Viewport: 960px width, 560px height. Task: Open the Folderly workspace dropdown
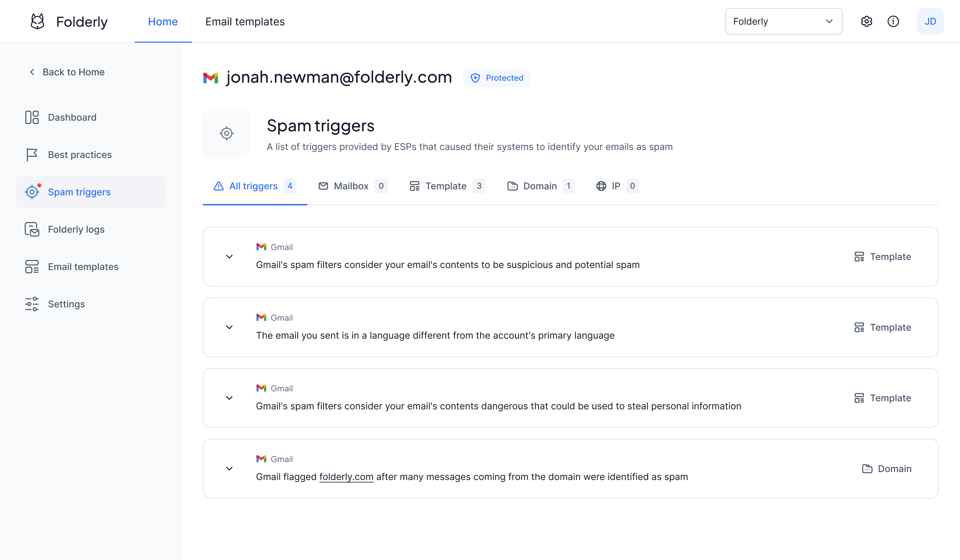783,21
